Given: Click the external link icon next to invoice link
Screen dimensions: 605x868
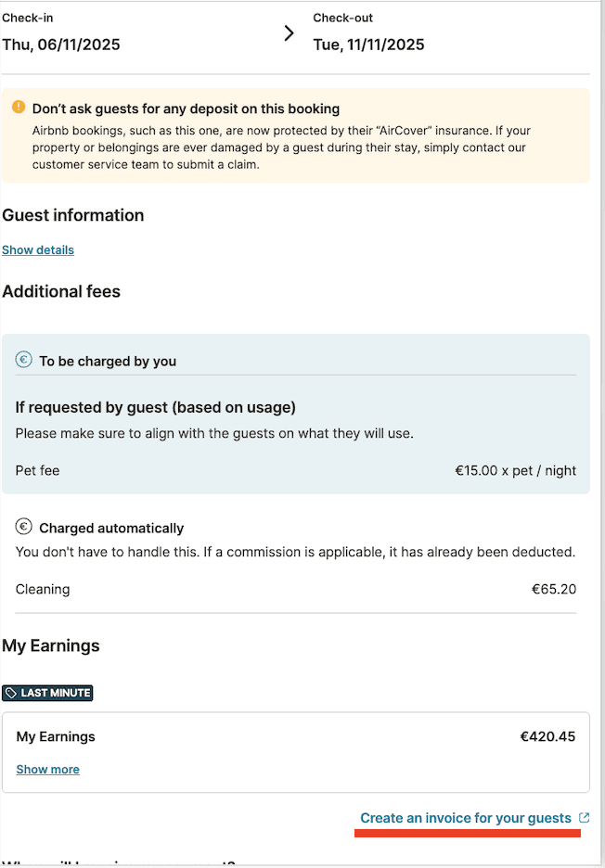Looking at the screenshot, I should [584, 818].
